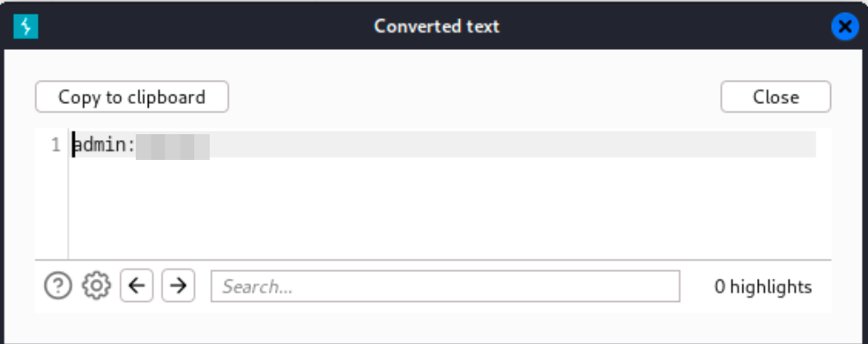This screenshot has width=868, height=344.
Task: Click the blurred text after admin:
Action: pyautogui.click(x=174, y=145)
